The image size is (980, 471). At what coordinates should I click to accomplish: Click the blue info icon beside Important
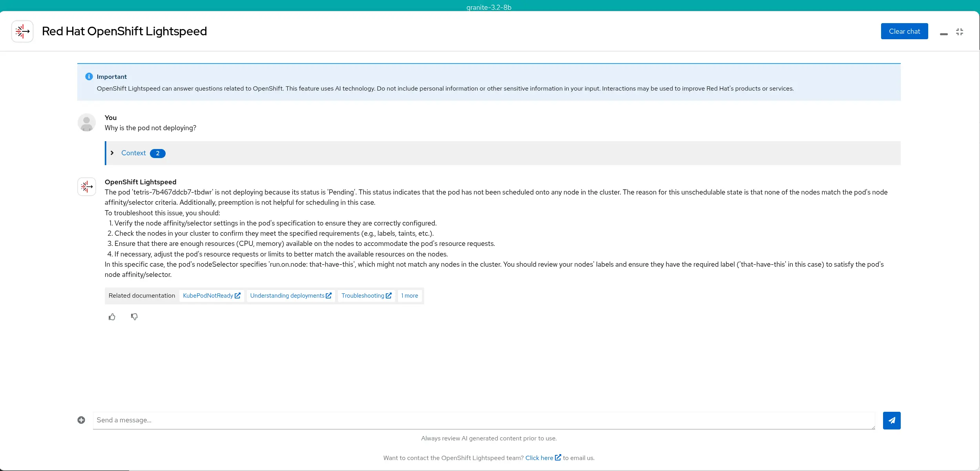point(89,76)
